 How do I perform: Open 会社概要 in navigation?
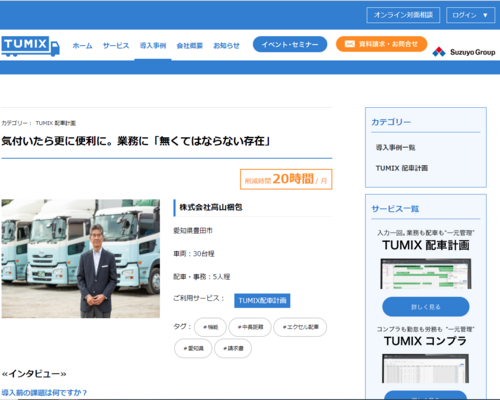[190, 46]
